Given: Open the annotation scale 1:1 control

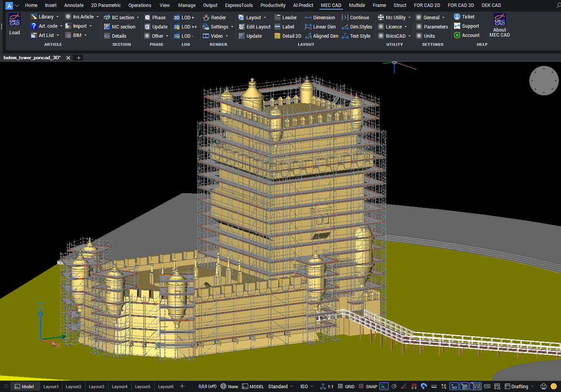Looking at the screenshot, I should 327,387.
